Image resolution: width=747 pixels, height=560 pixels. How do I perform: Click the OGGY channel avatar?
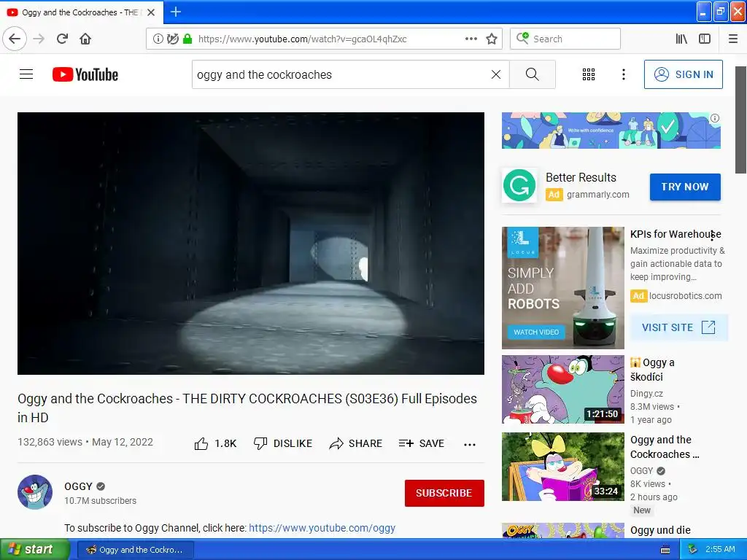coord(35,492)
